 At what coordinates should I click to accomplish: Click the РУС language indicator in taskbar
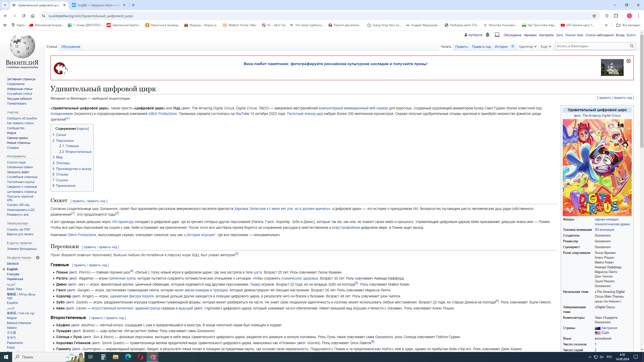tap(609, 357)
